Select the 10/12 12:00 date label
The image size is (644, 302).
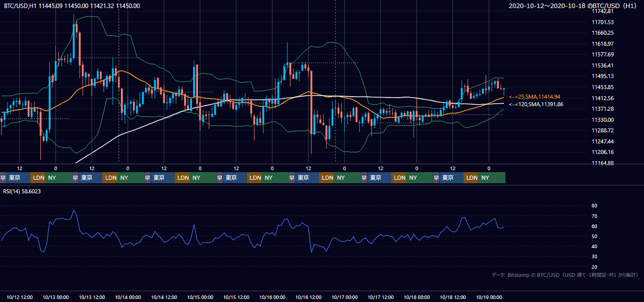(20, 297)
